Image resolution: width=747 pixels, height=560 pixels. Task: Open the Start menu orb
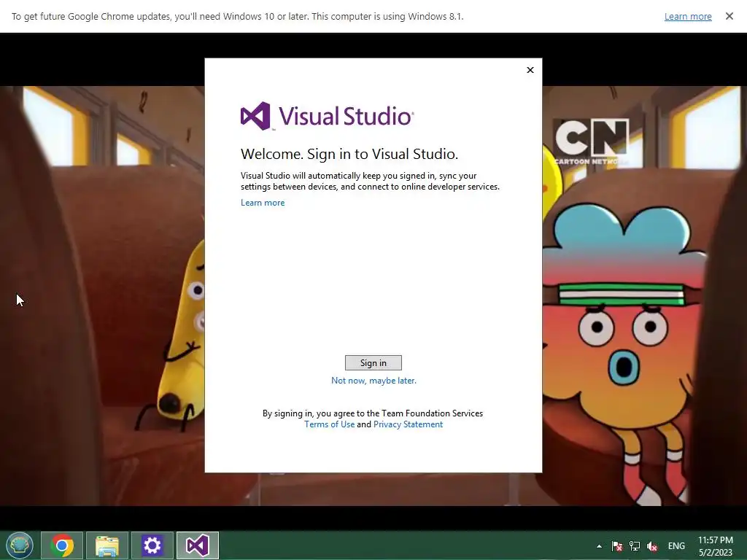click(20, 545)
